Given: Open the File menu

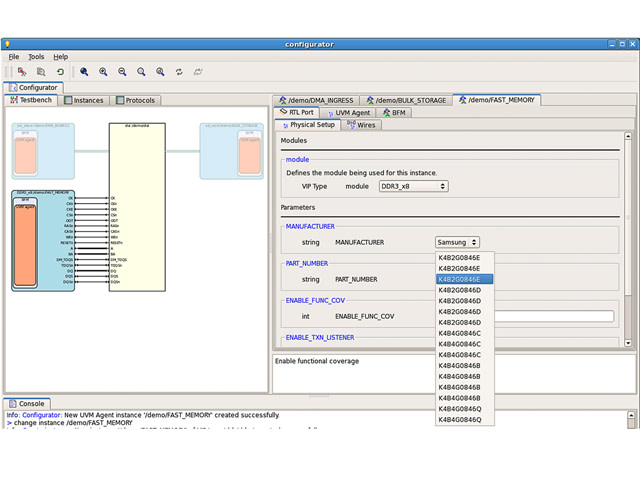Looking at the screenshot, I should pyautogui.click(x=14, y=57).
